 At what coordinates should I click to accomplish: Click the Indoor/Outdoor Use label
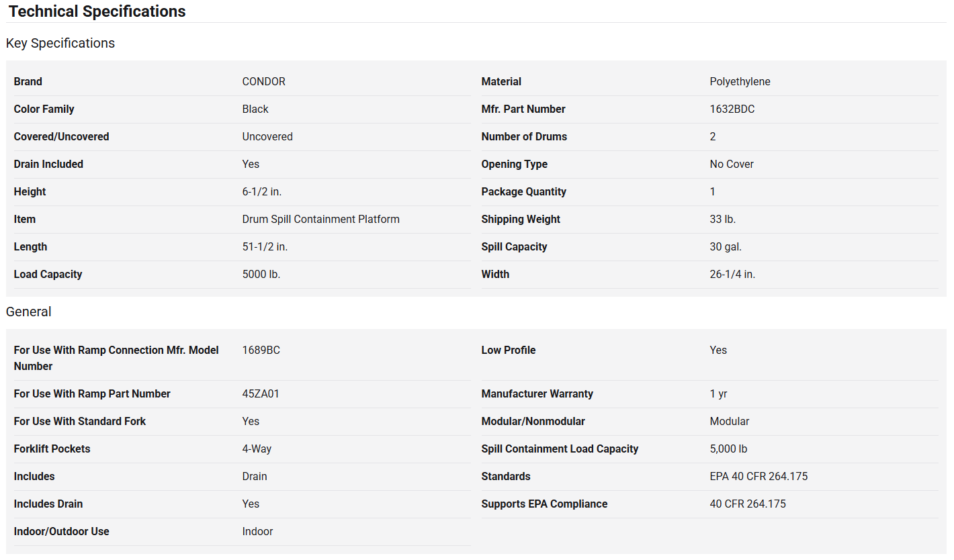(x=62, y=531)
